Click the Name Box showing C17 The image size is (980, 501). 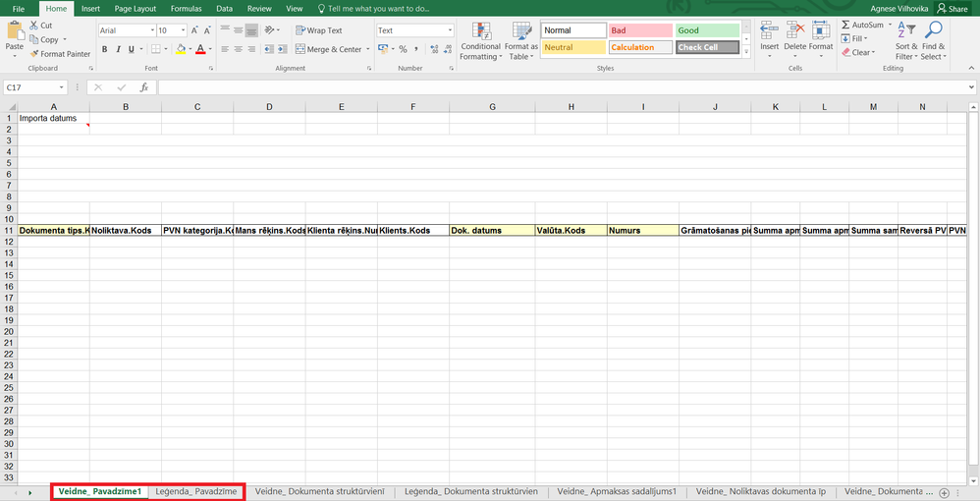click(35, 87)
